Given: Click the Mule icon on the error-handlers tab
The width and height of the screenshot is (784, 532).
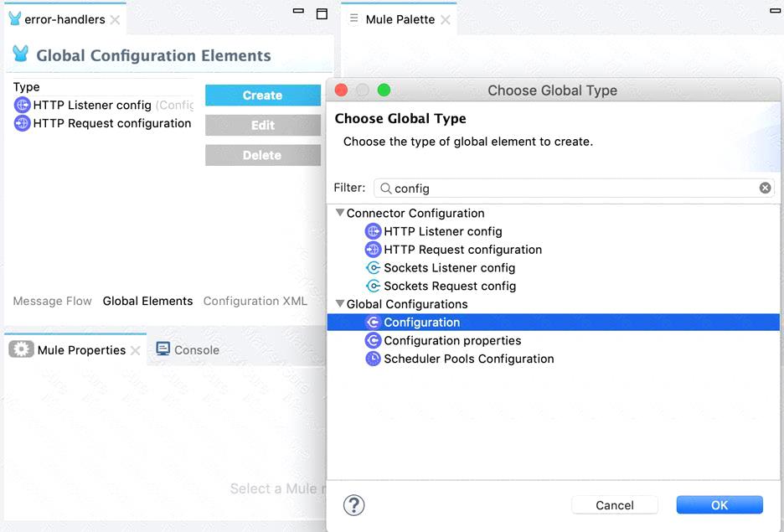Looking at the screenshot, I should pyautogui.click(x=15, y=19).
